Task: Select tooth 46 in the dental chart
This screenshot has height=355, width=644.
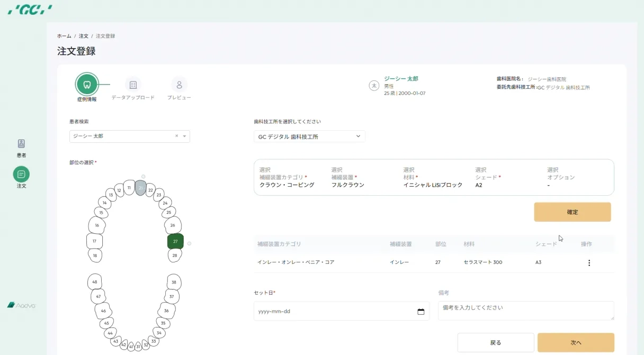Action: 103,311
